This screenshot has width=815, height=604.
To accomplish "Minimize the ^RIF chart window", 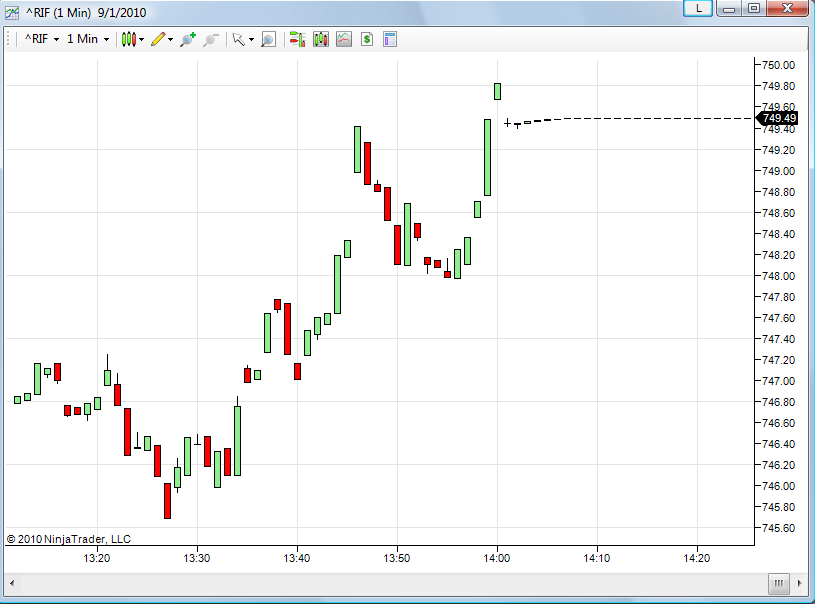I will point(729,8).
